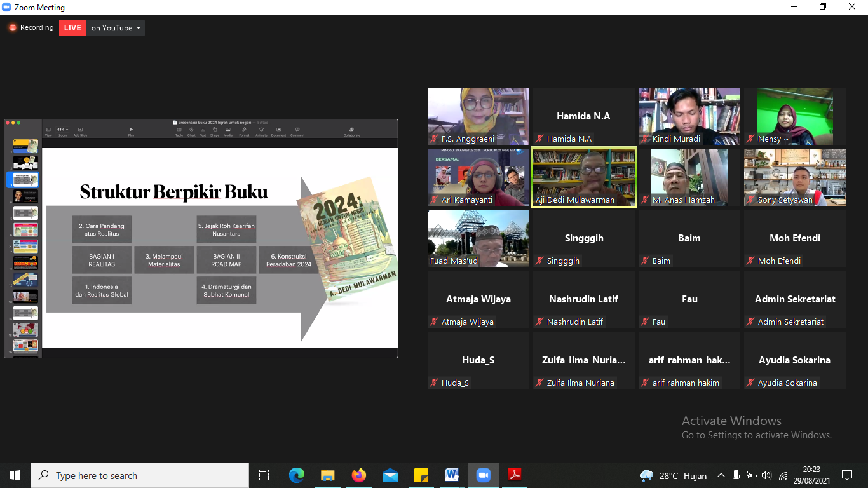Click the red LIVE indicator badge
This screenshot has height=488, width=868.
coord(72,28)
